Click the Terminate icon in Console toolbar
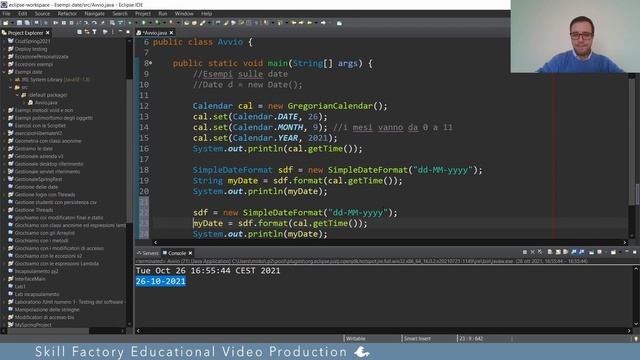 524,252
